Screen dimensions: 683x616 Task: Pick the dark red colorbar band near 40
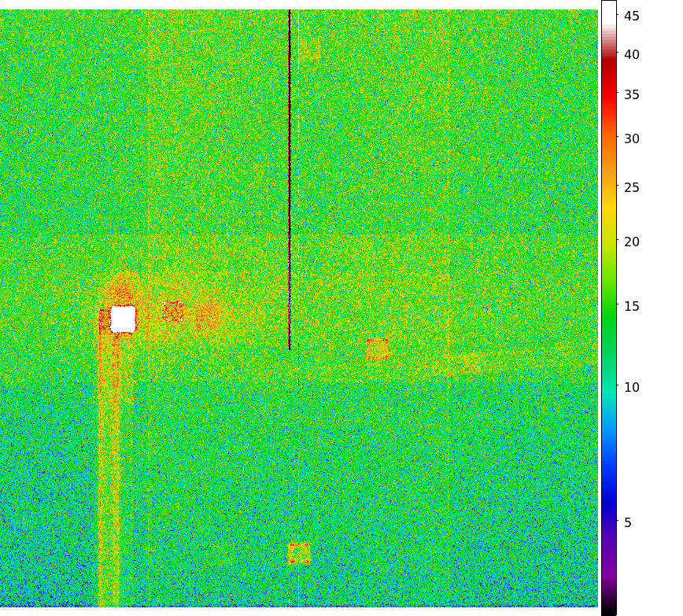(608, 57)
